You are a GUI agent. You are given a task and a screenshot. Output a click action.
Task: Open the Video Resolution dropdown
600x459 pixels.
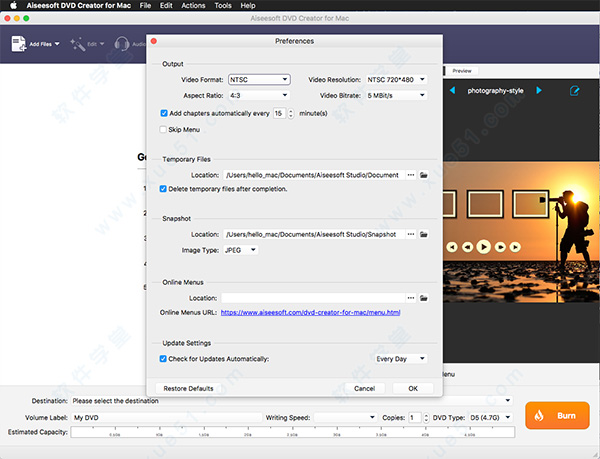(x=396, y=80)
